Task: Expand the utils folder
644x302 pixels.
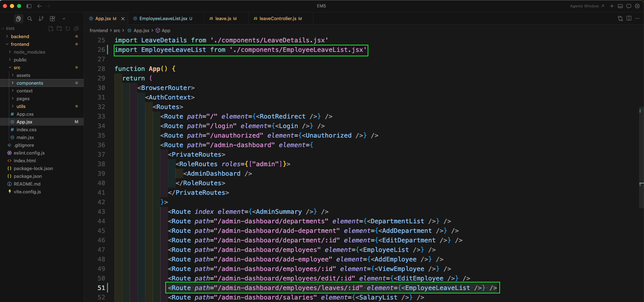Action: point(42,106)
